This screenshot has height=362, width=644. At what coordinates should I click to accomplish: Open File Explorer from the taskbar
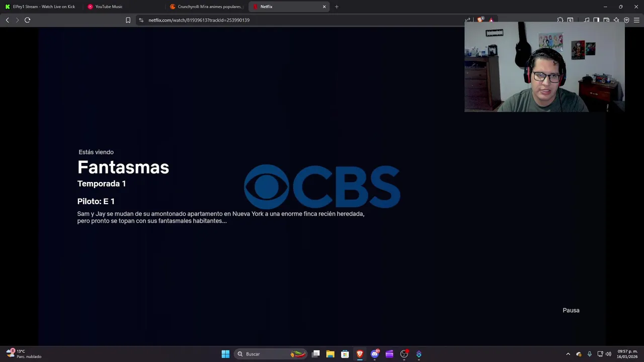click(x=330, y=354)
